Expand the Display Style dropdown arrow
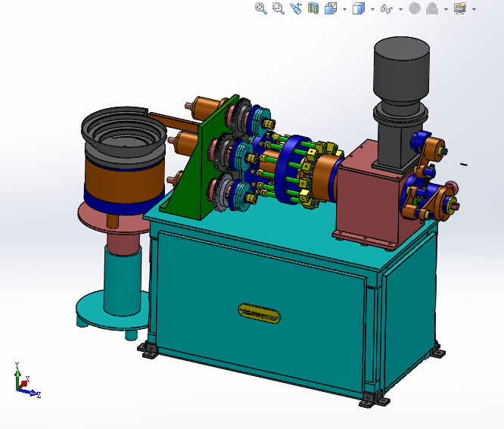The height and width of the screenshot is (429, 504). 372,9
